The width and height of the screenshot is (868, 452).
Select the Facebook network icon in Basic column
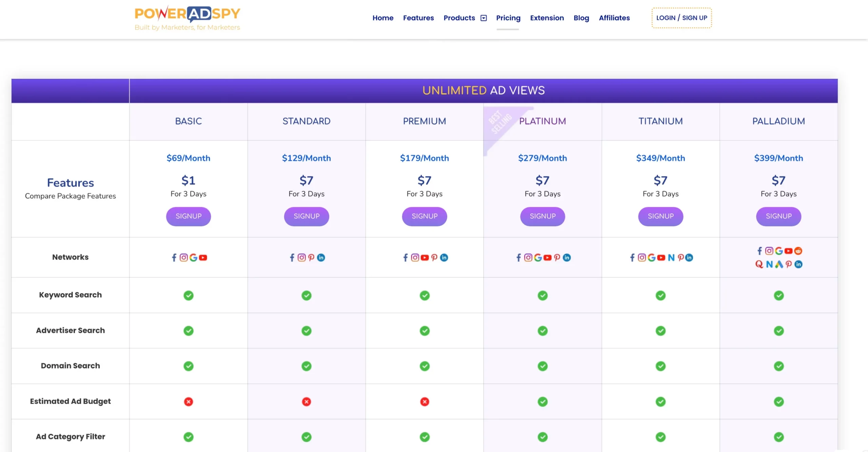(x=174, y=257)
